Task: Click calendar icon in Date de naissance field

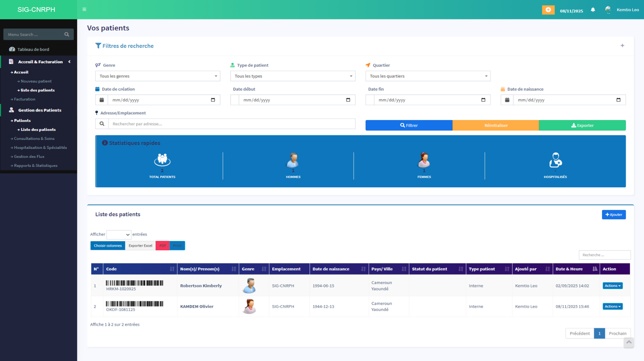Action: (x=618, y=100)
